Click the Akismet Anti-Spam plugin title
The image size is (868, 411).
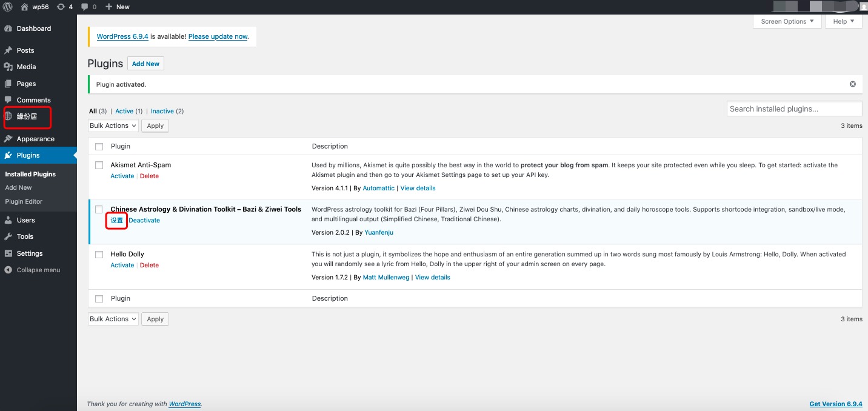click(141, 165)
